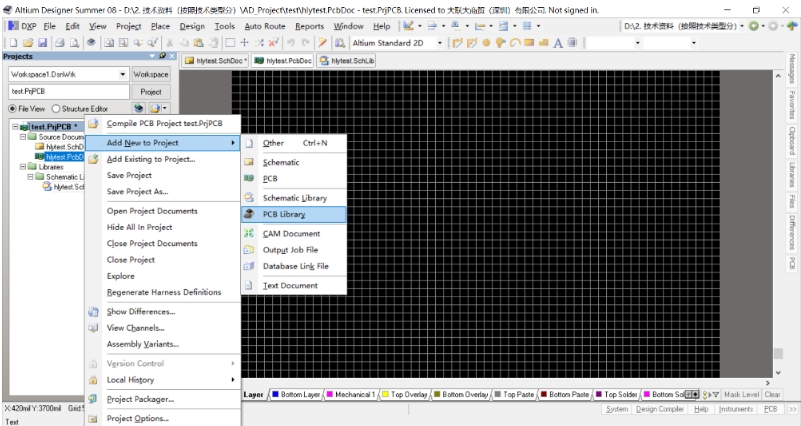The image size is (801, 426).
Task: Click the Project button
Action: 151,92
